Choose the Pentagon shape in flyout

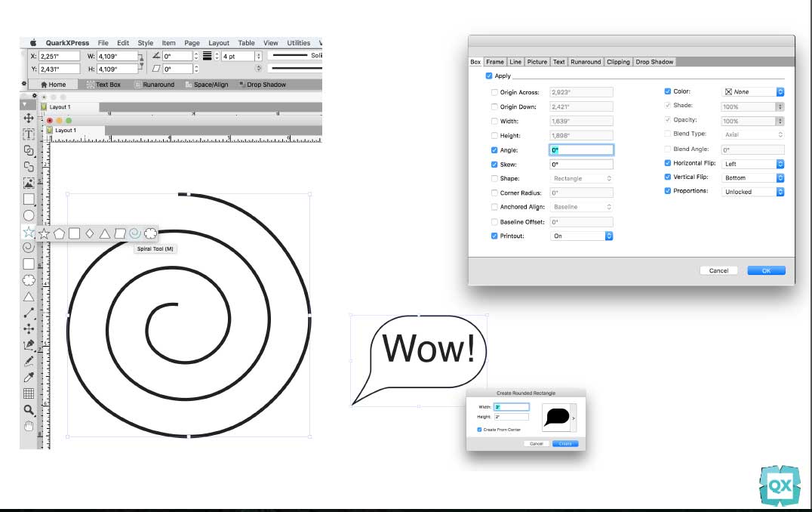59,233
